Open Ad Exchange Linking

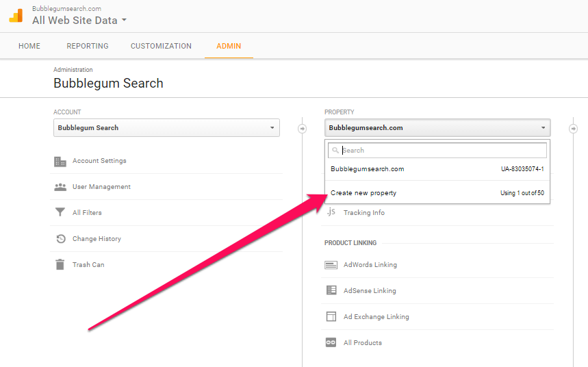376,317
